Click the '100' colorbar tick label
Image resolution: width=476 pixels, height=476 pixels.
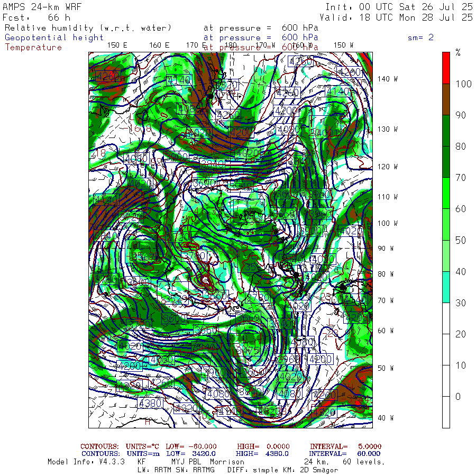point(463,84)
